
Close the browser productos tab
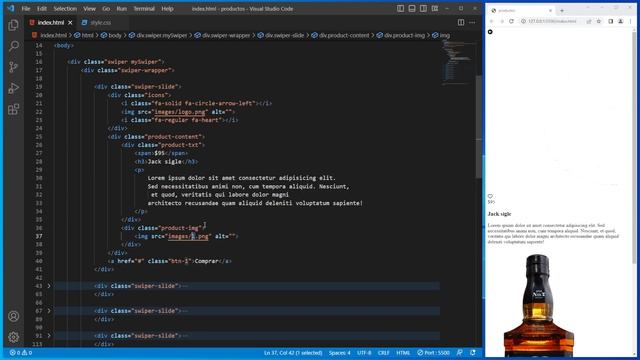click(550, 11)
